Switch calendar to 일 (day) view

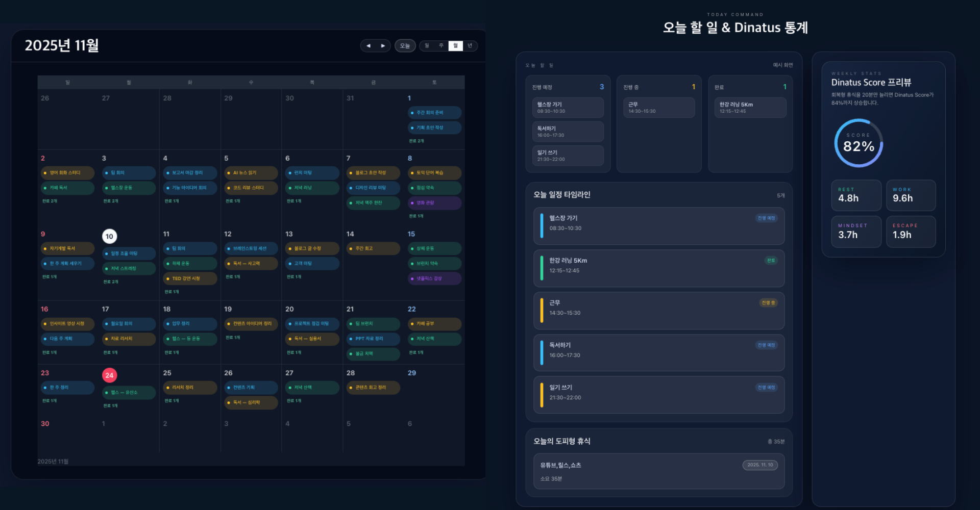pyautogui.click(x=427, y=46)
